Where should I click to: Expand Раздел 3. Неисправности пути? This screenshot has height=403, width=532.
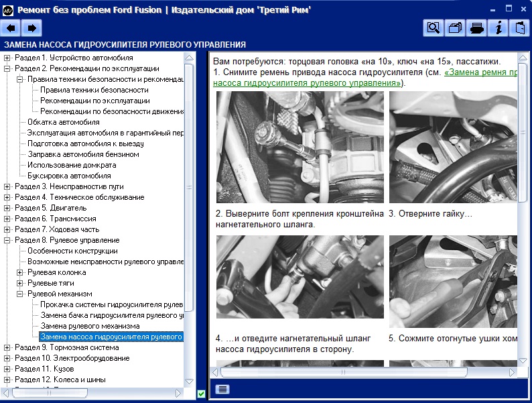[x=7, y=186]
